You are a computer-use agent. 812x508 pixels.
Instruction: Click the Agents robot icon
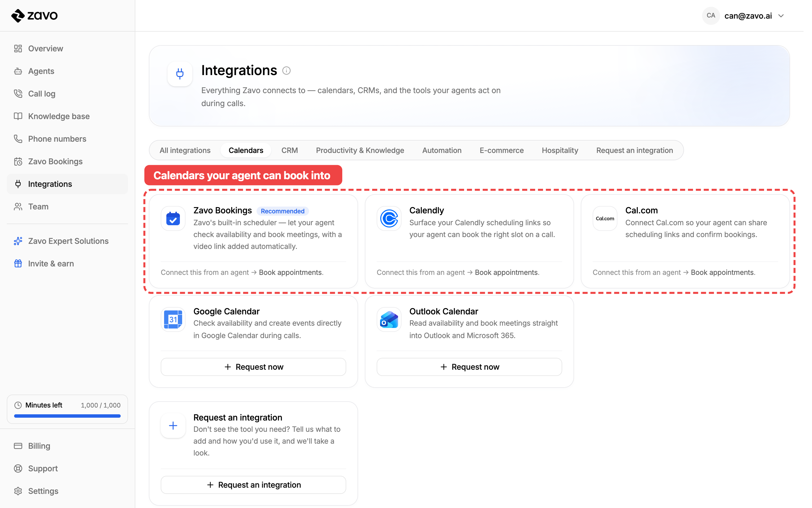(x=18, y=71)
